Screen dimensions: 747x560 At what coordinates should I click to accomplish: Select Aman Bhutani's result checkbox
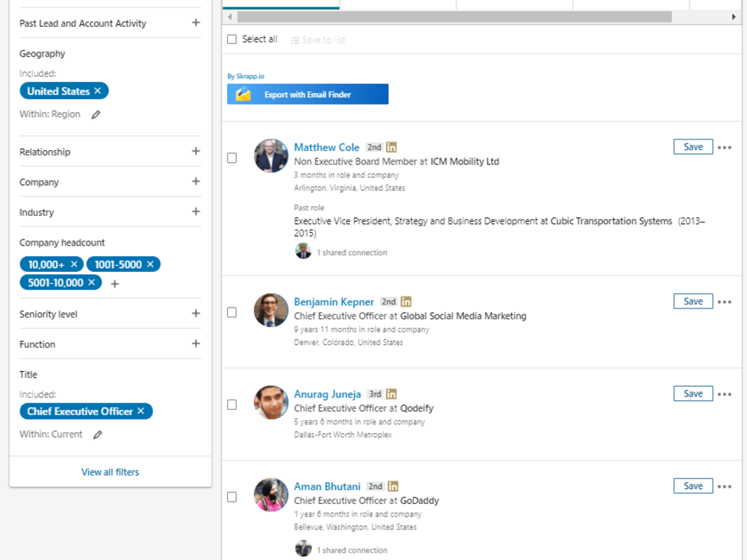[x=232, y=497]
